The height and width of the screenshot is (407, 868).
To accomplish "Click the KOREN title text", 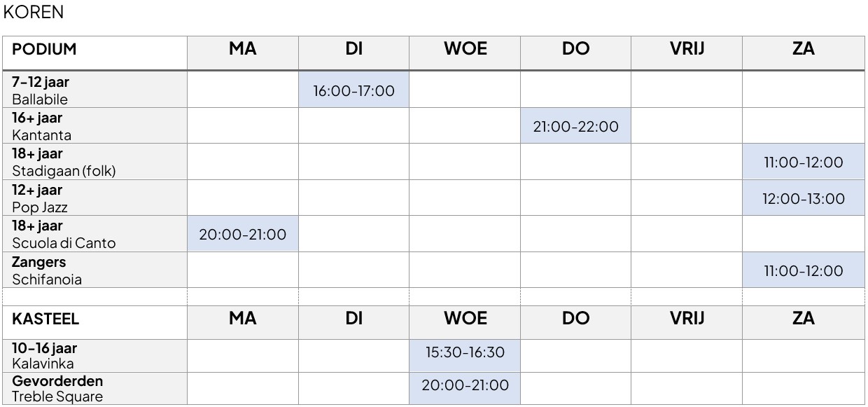I will 33,12.
